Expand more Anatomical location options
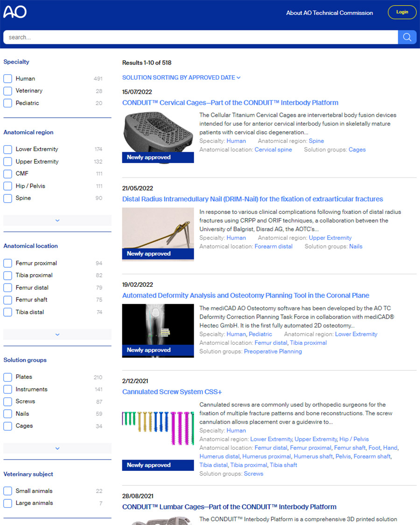Viewport: 420px width, 525px height. click(57, 334)
